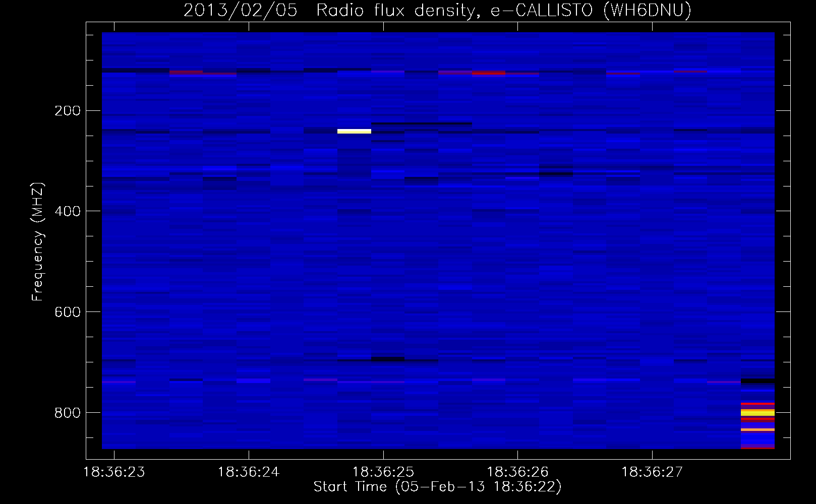Screen dimensions: 816x504
Task: Click the 400 frequency axis label
Action: 68,212
